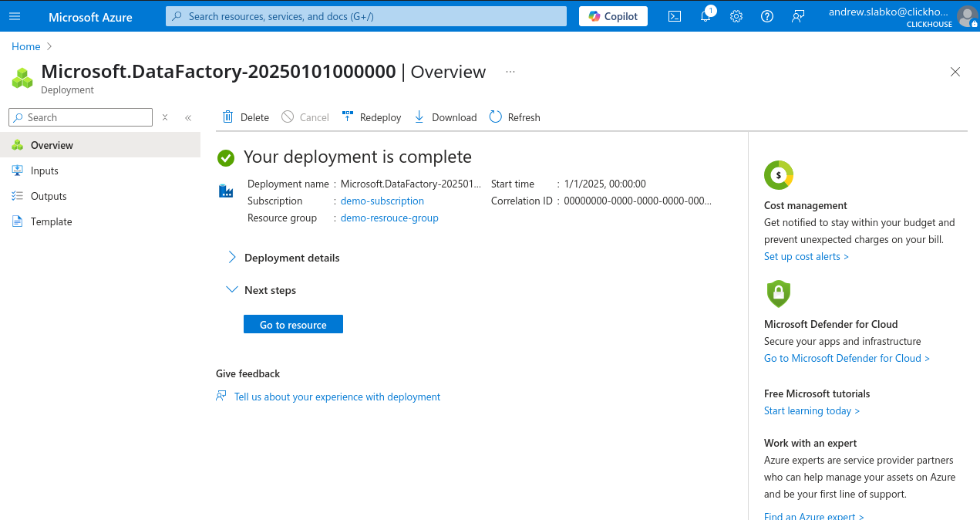Image resolution: width=980 pixels, height=520 pixels.
Task: Delete the deployment using the trash icon
Action: tap(227, 116)
